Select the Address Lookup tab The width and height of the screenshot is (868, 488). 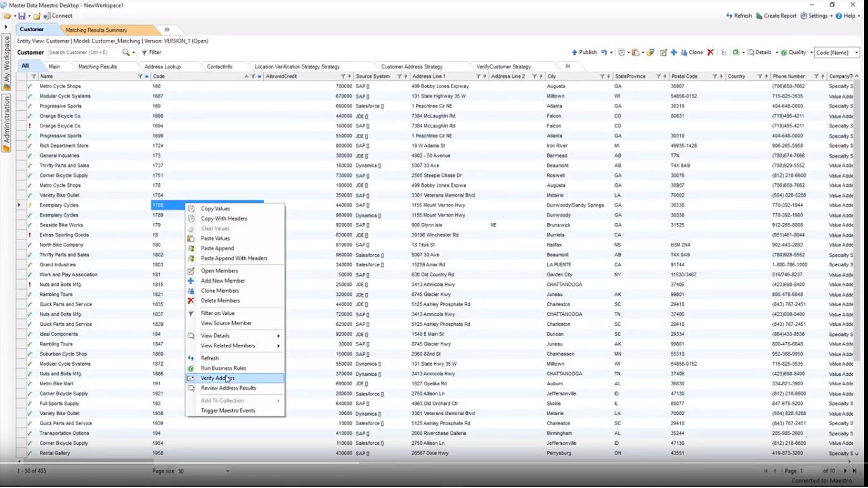point(162,67)
